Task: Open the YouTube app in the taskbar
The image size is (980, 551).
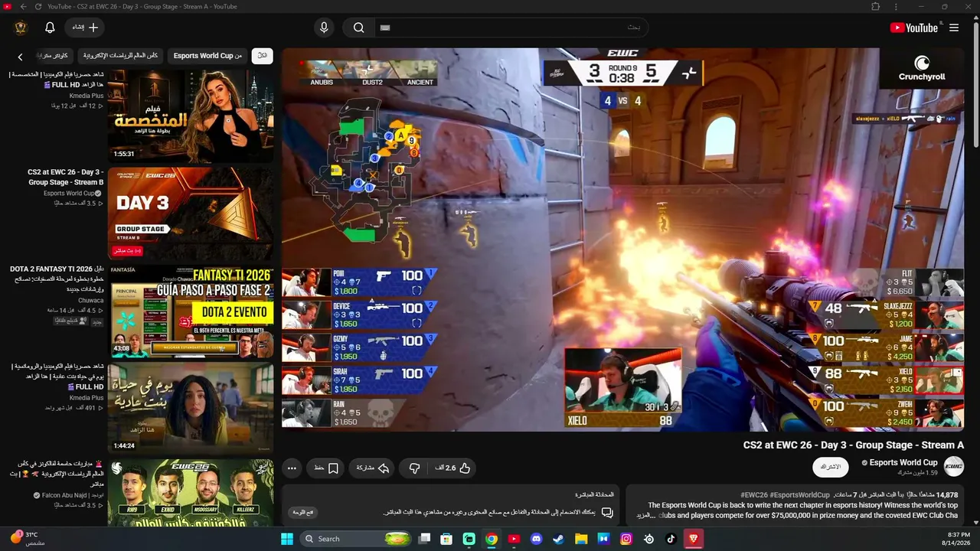Action: (x=514, y=539)
